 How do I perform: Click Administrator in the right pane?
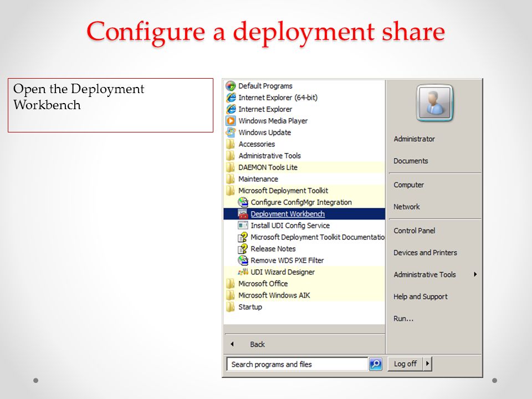(415, 139)
